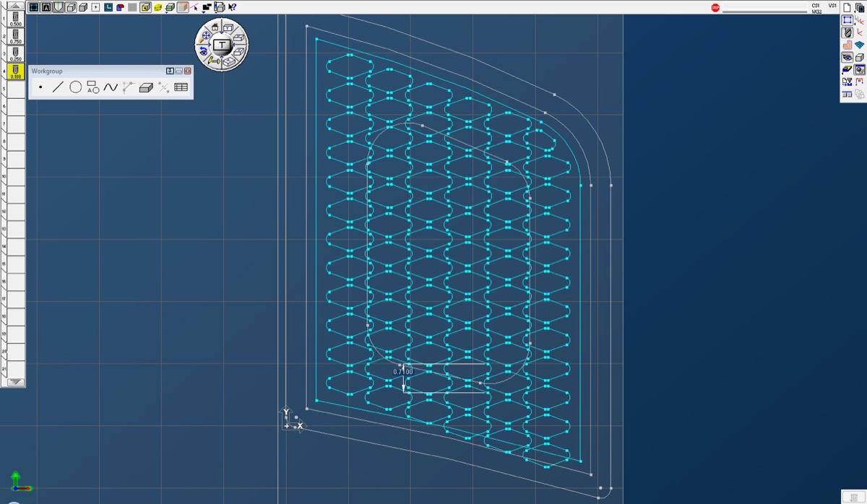
Task: Select tool tile 1 with 0.500 diameter
Action: [x=15, y=19]
